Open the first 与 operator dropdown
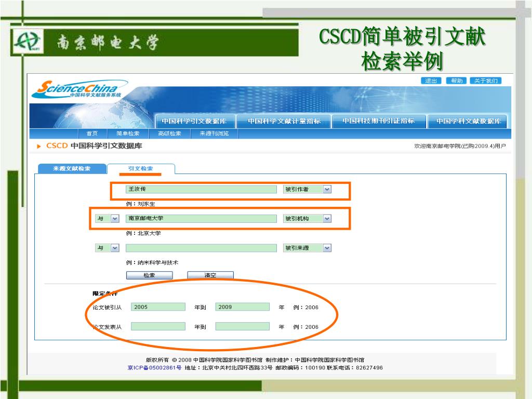Screen dimensions: 532x399 tap(107, 219)
